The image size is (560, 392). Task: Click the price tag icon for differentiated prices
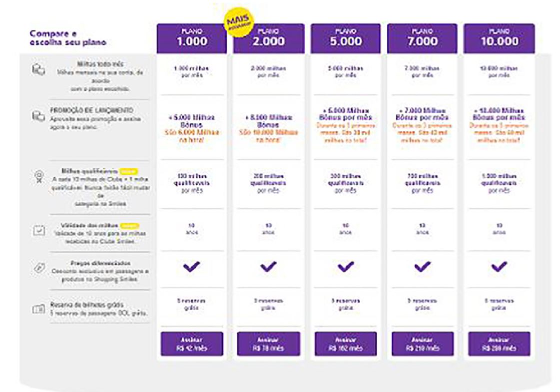pyautogui.click(x=38, y=267)
